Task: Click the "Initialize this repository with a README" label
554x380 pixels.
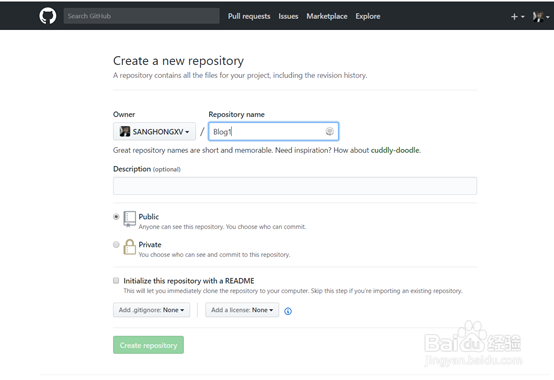Action: click(x=189, y=281)
